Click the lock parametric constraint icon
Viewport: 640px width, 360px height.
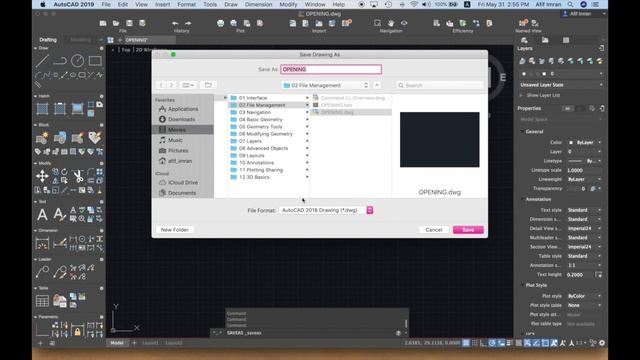click(77, 331)
